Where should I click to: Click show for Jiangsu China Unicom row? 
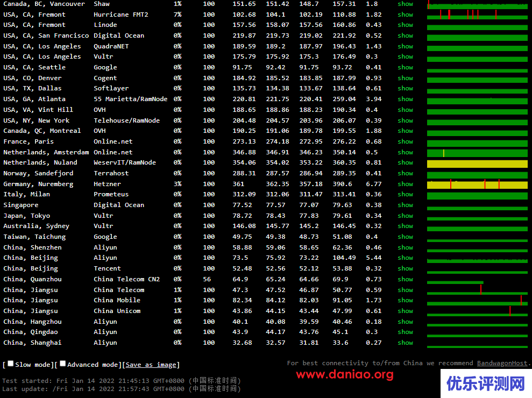(406, 311)
